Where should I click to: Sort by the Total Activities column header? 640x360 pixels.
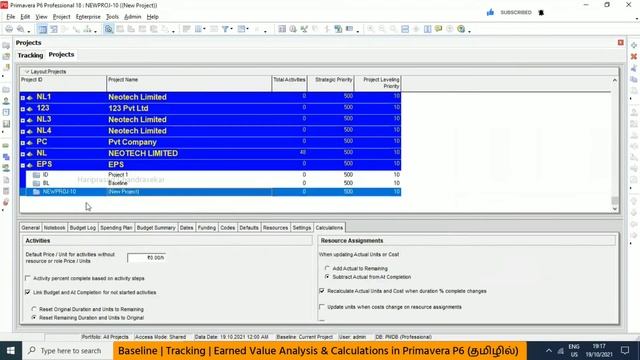[x=289, y=83]
